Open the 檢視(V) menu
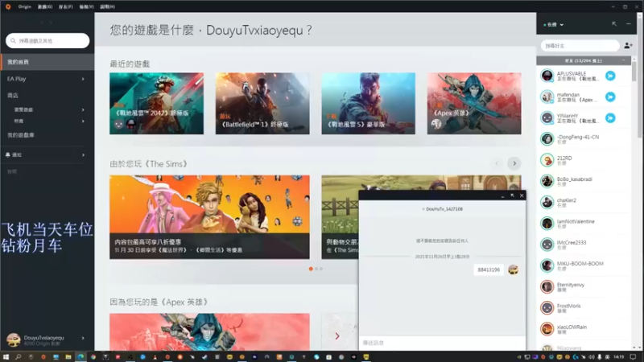The height and width of the screenshot is (362, 644). click(x=86, y=6)
